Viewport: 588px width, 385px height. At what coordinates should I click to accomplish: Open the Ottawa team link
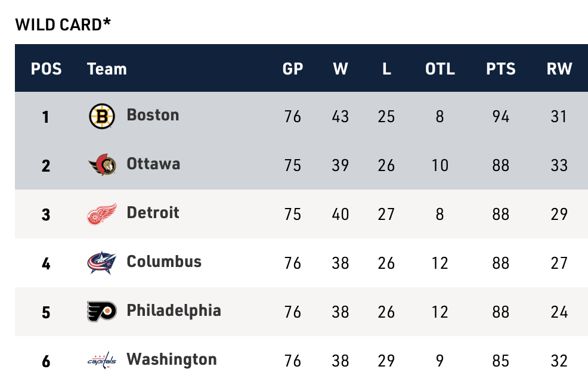(153, 163)
